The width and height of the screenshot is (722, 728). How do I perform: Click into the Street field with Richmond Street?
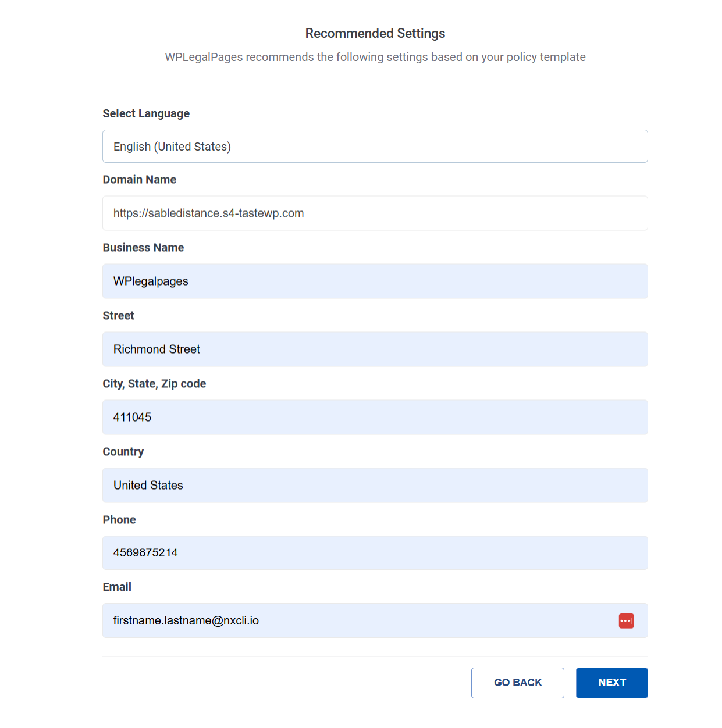point(375,349)
